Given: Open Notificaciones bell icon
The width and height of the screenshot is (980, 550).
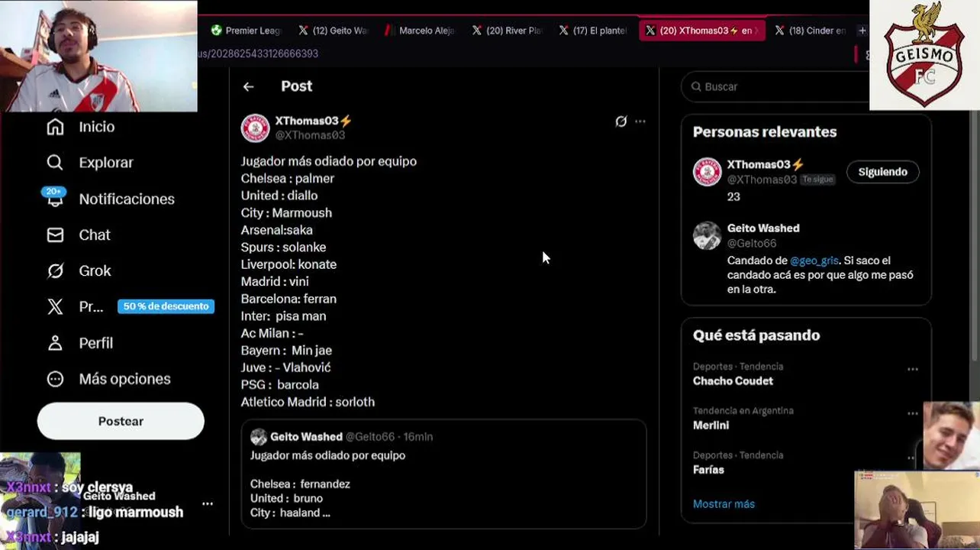Looking at the screenshot, I should coord(55,199).
